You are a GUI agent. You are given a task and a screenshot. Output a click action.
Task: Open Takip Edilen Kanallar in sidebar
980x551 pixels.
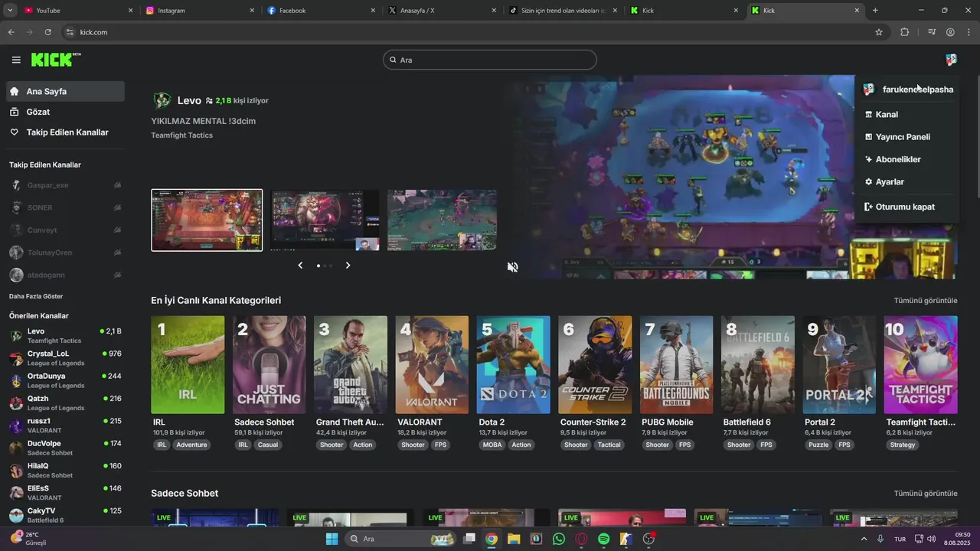[65, 132]
